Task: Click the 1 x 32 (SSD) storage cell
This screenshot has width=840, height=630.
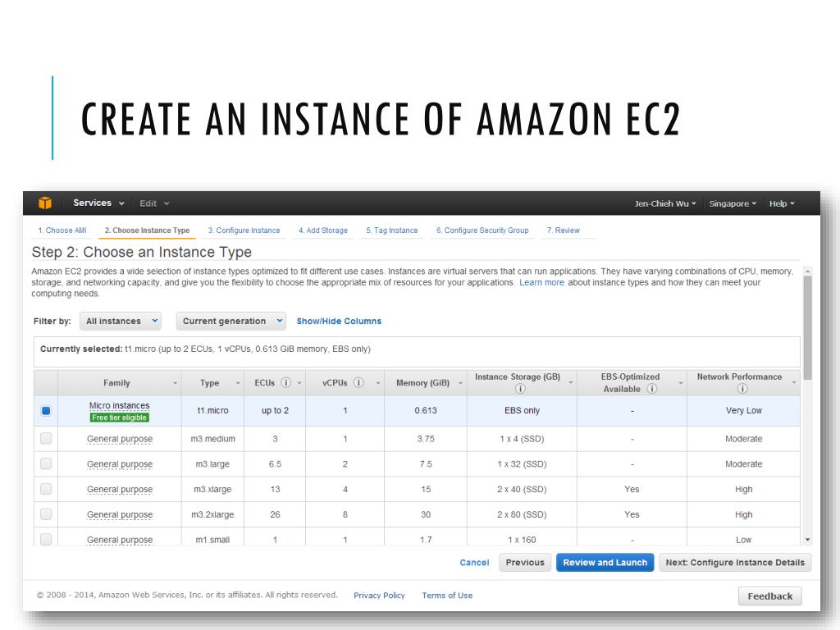Action: click(522, 464)
